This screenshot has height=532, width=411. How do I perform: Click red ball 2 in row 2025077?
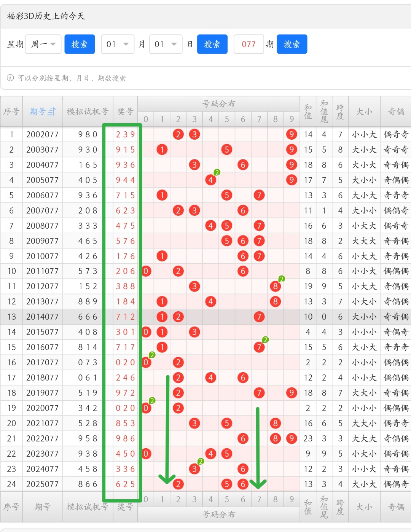click(x=178, y=484)
